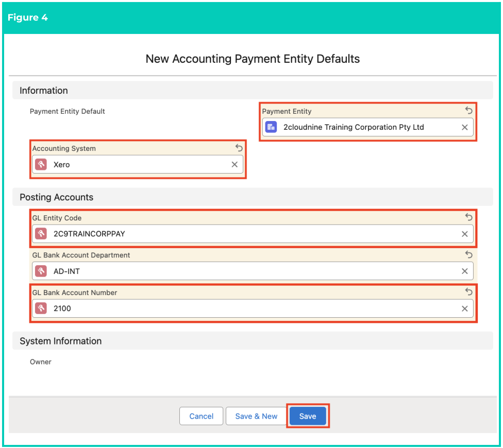This screenshot has width=503, height=448.
Task: Undo changes to GL Entity Code
Action: pos(468,217)
